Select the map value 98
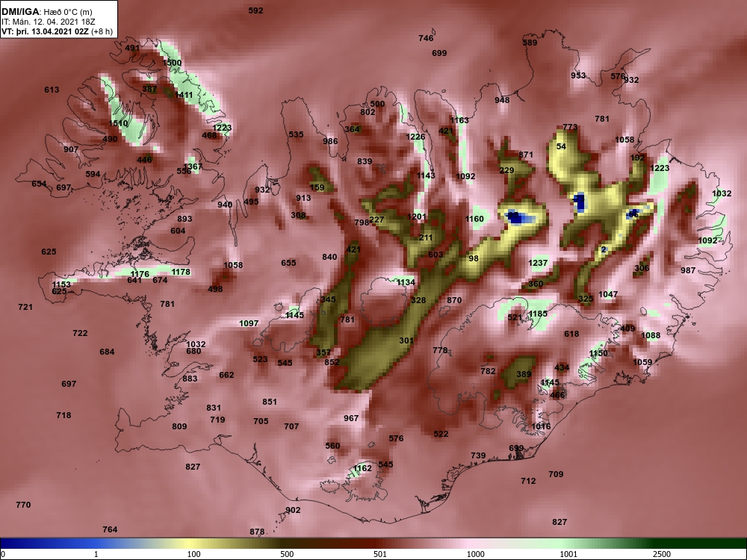747x560 pixels. (473, 258)
